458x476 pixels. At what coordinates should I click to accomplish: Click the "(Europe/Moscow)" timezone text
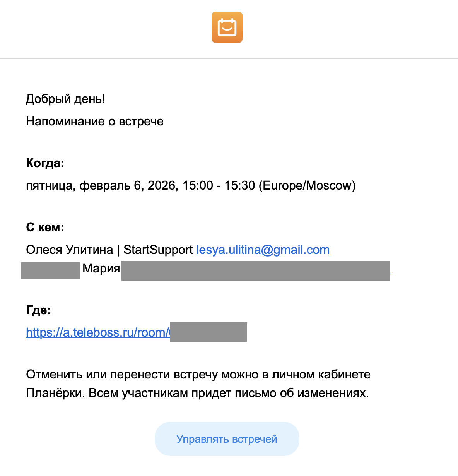click(307, 186)
